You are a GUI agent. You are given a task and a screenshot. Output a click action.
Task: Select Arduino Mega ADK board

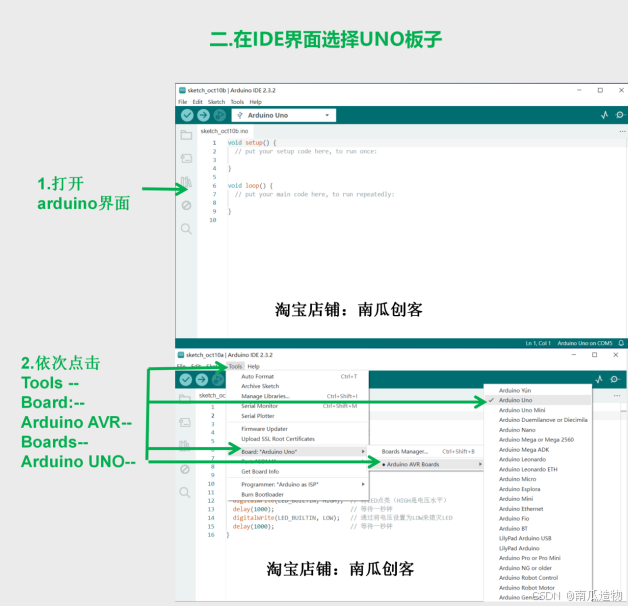(x=538, y=450)
